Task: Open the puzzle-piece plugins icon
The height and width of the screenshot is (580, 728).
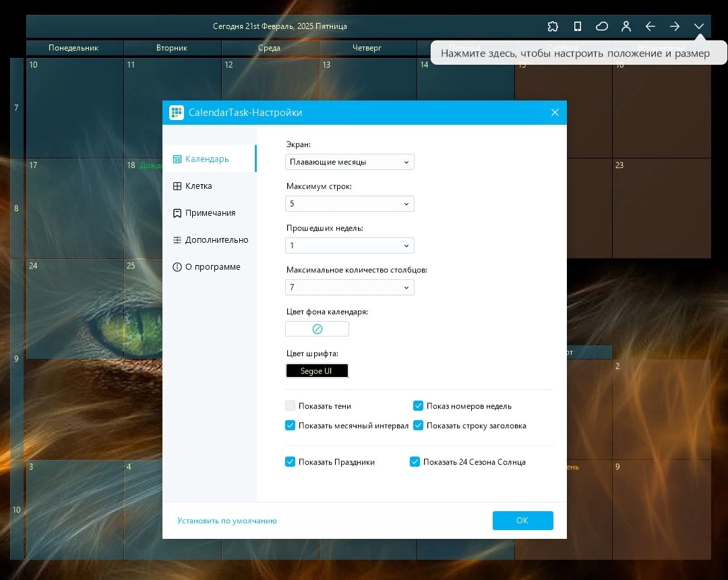Action: [553, 26]
